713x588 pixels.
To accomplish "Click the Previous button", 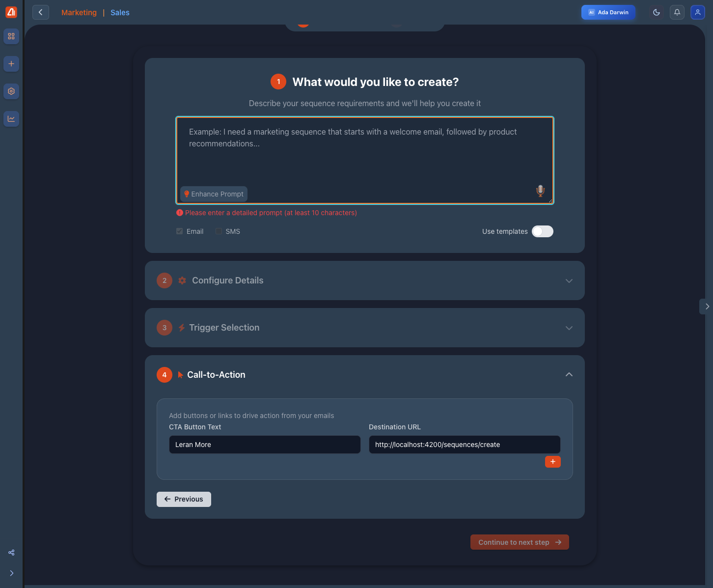I will (184, 499).
